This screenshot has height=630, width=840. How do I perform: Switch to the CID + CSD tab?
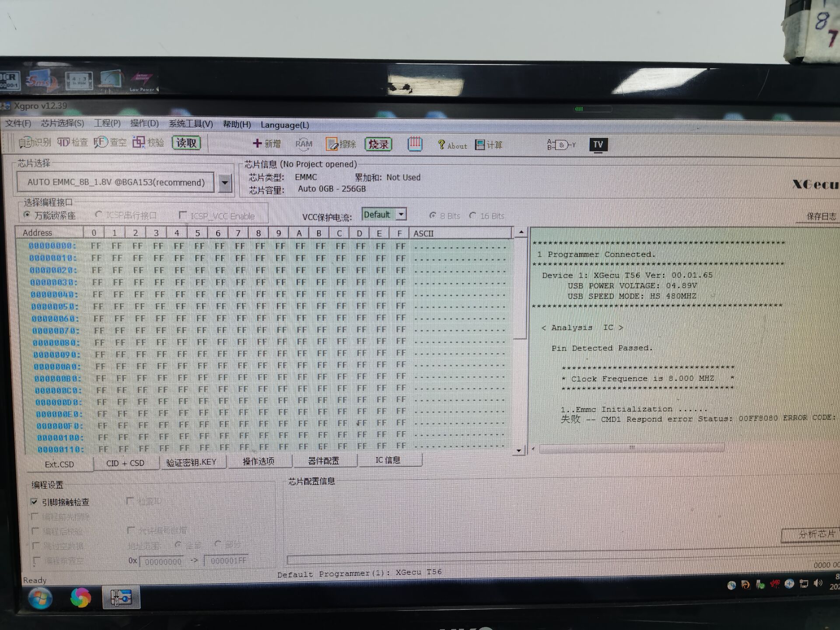(125, 463)
